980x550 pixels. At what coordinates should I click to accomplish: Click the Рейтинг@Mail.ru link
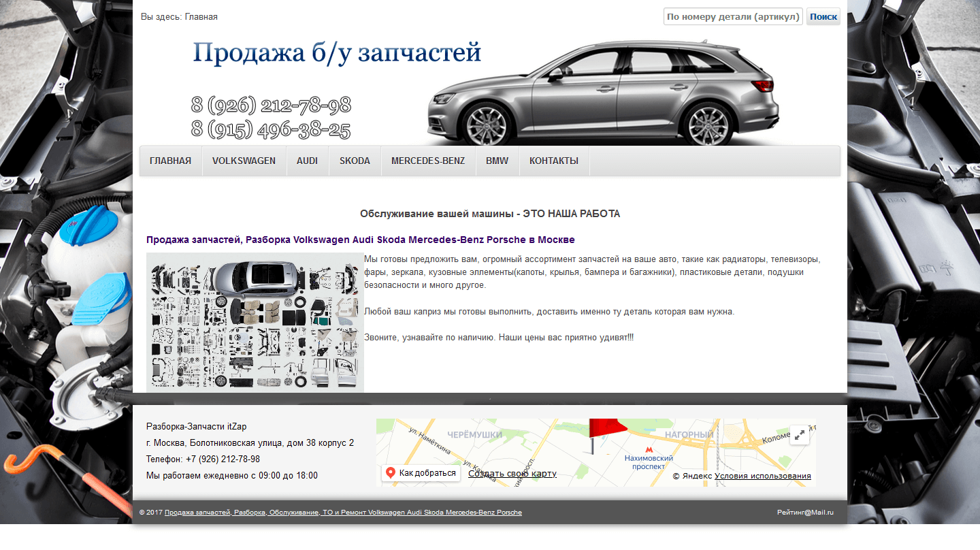805,513
